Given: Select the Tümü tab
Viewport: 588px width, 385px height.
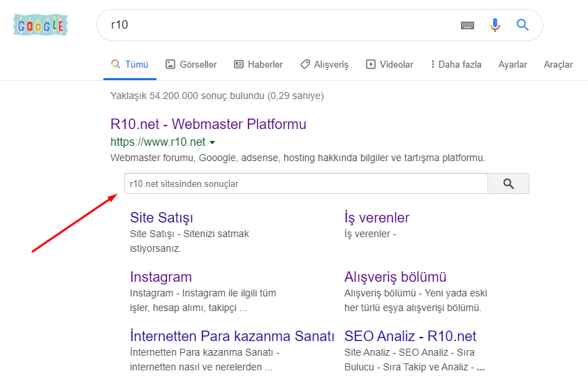Looking at the screenshot, I should (x=130, y=64).
